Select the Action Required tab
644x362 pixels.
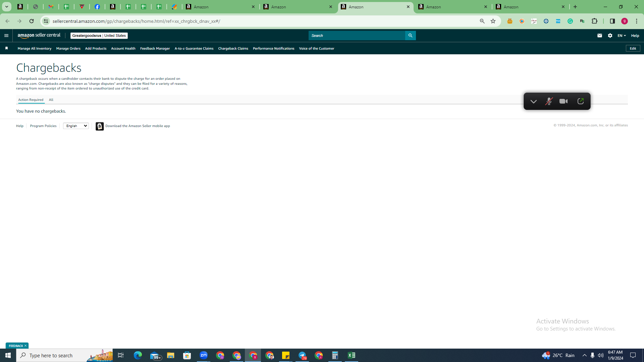click(x=31, y=100)
